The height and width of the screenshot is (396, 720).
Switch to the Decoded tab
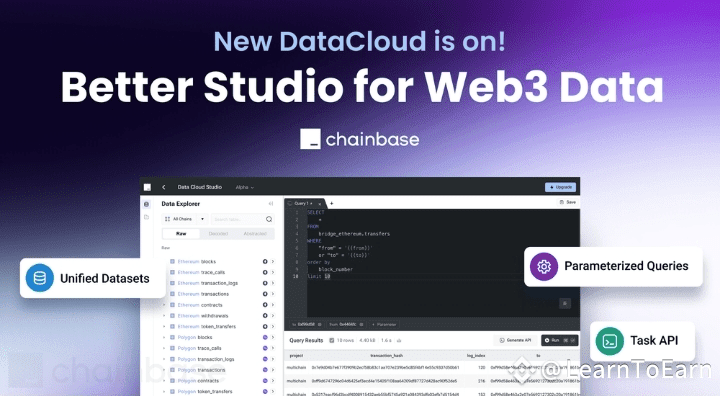(218, 234)
